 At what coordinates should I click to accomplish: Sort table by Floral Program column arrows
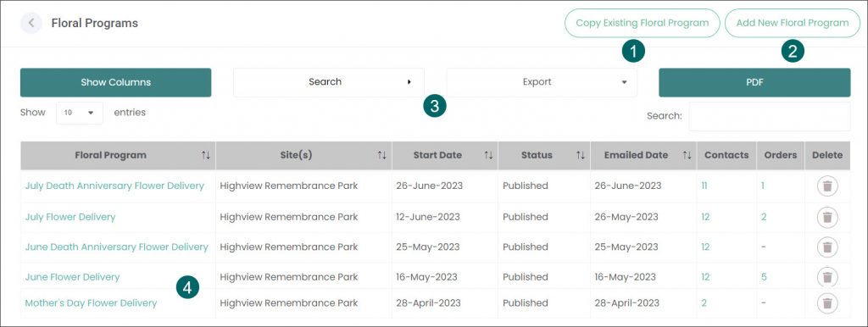(x=206, y=156)
